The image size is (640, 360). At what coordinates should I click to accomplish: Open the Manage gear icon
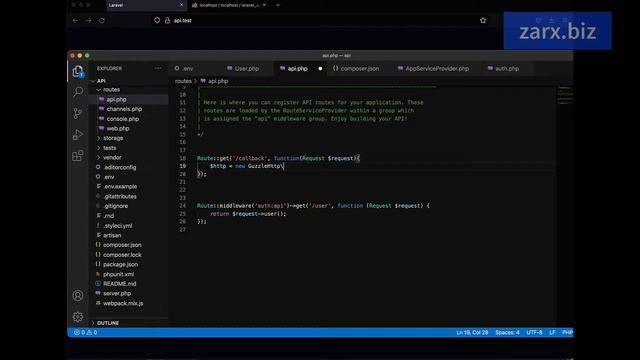click(78, 317)
